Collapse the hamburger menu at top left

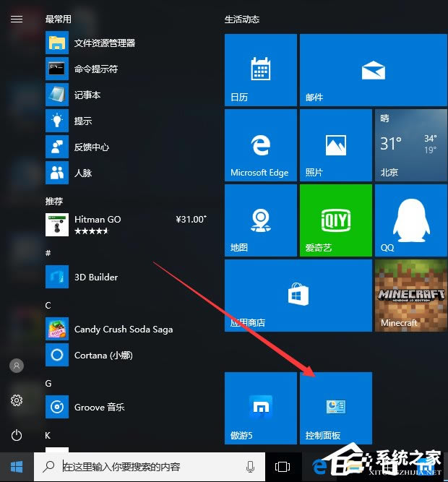click(x=17, y=20)
